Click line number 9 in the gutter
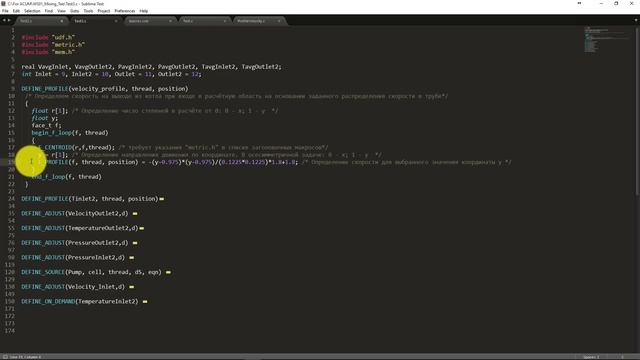This screenshot has height=360, width=640. (x=13, y=89)
